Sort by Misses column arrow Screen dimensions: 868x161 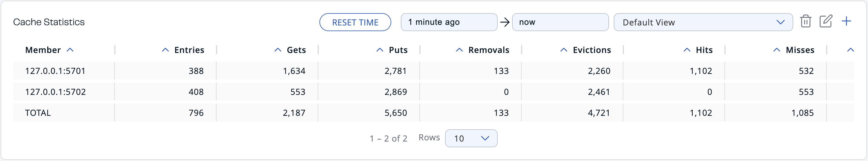click(x=777, y=50)
